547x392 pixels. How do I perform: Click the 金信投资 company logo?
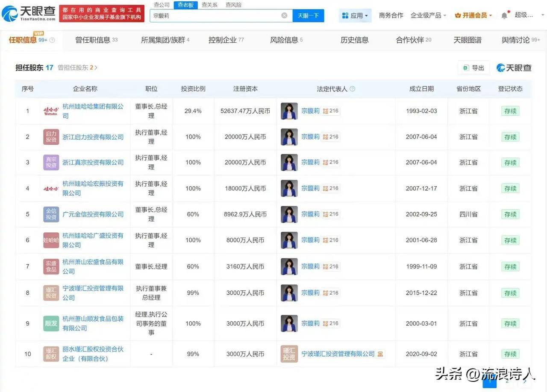pos(51,214)
